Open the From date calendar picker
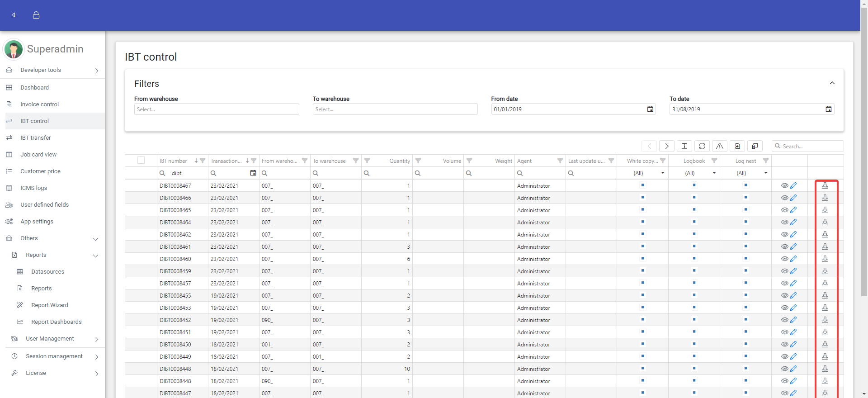 click(x=650, y=109)
